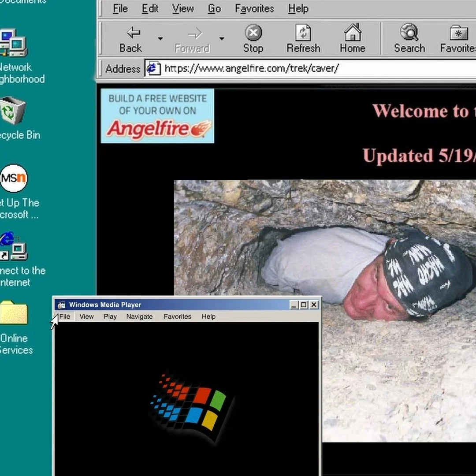This screenshot has width=476, height=476.
Task: Open the browser Favorites menu
Action: pyautogui.click(x=254, y=8)
